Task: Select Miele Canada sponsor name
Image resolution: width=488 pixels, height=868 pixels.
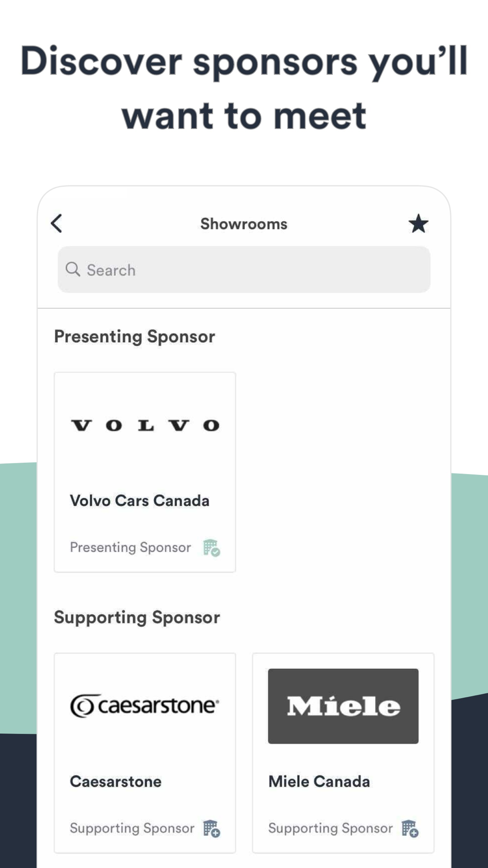Action: [x=319, y=781]
